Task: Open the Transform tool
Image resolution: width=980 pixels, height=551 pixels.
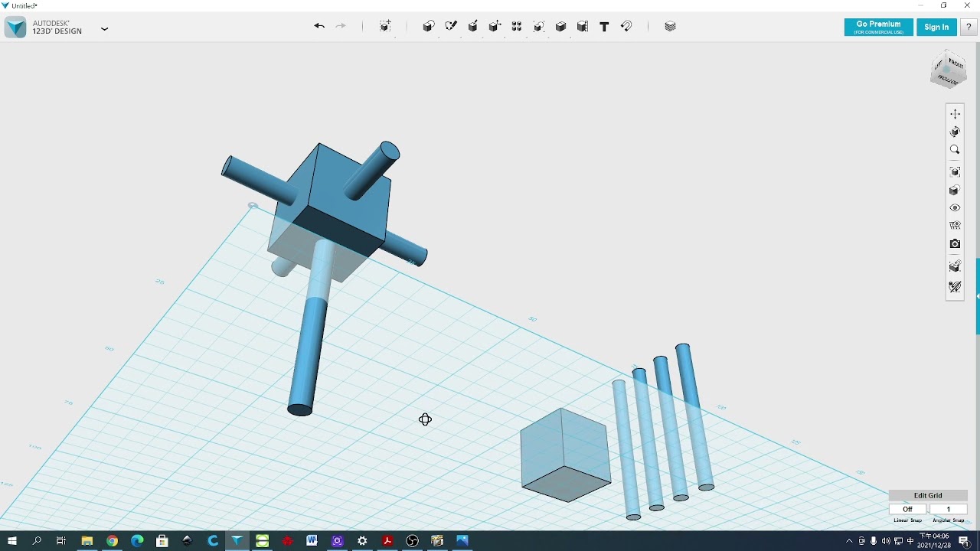Action: coord(386,27)
